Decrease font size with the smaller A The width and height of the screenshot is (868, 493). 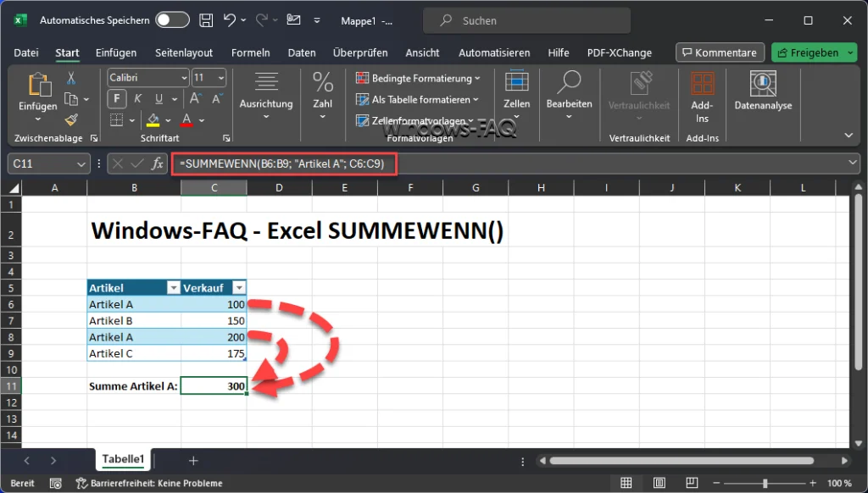[x=216, y=99]
